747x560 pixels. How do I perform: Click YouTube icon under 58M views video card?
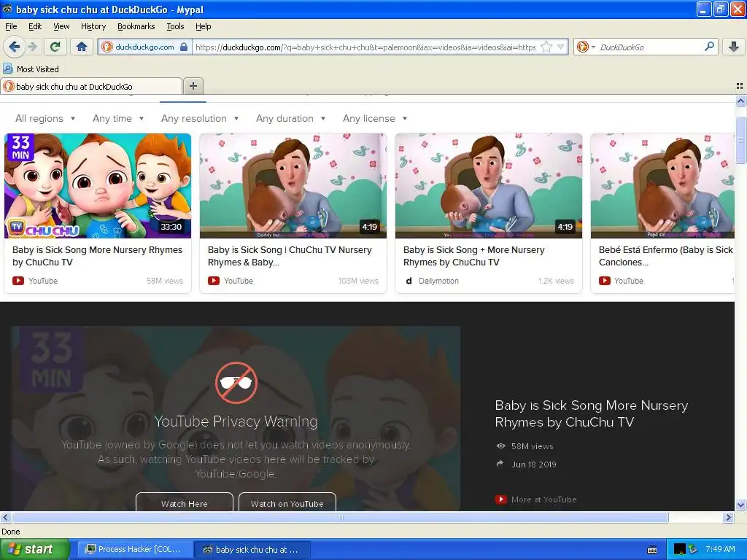point(18,281)
